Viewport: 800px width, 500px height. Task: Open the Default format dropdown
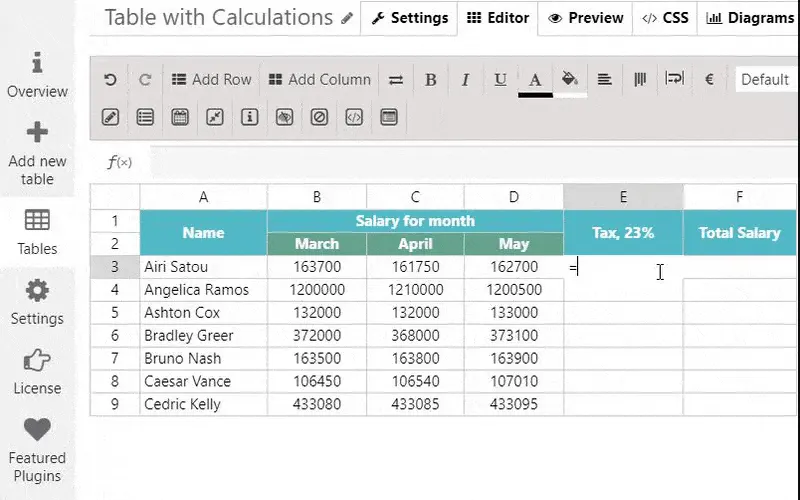point(766,80)
